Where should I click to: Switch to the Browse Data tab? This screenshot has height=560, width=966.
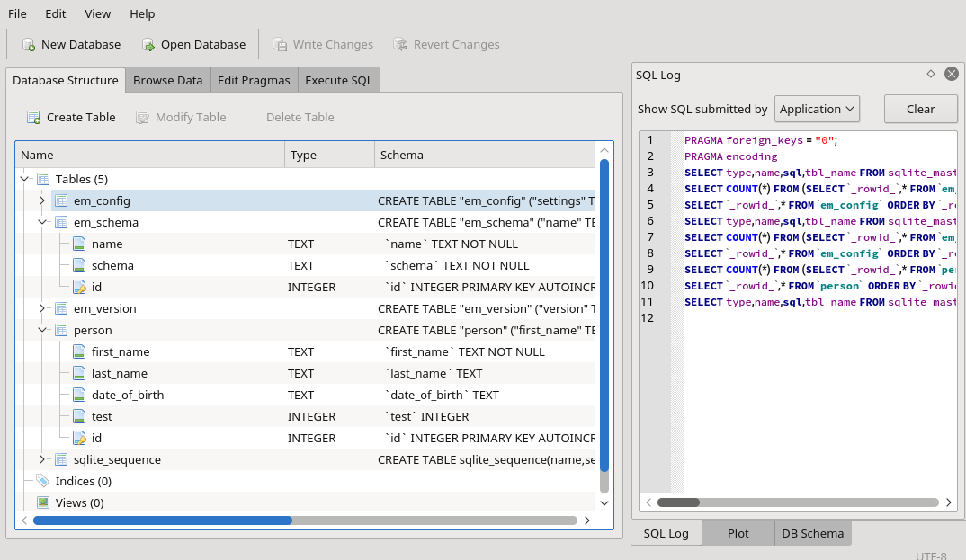[x=167, y=80]
